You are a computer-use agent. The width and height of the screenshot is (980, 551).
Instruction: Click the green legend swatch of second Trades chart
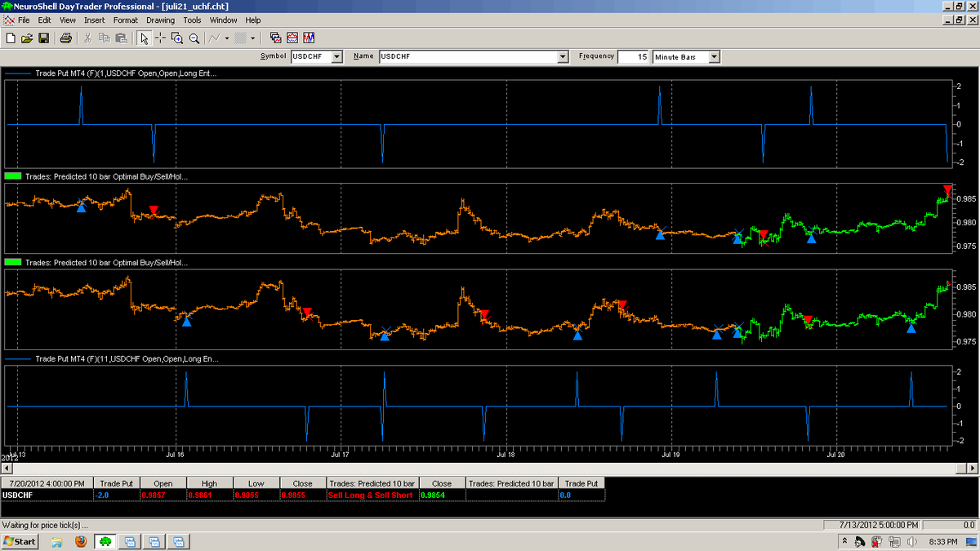tap(14, 262)
